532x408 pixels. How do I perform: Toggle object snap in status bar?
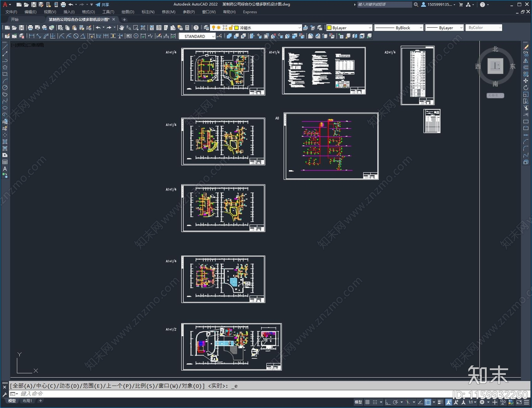428,402
